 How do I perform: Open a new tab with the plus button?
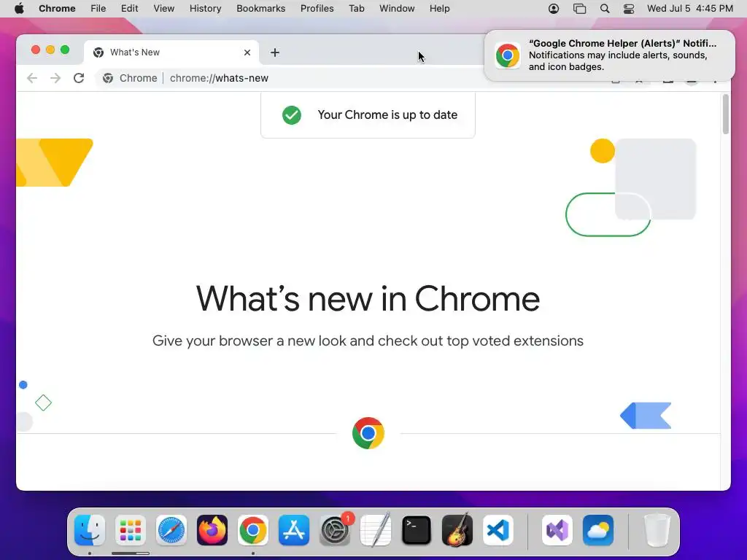[275, 52]
